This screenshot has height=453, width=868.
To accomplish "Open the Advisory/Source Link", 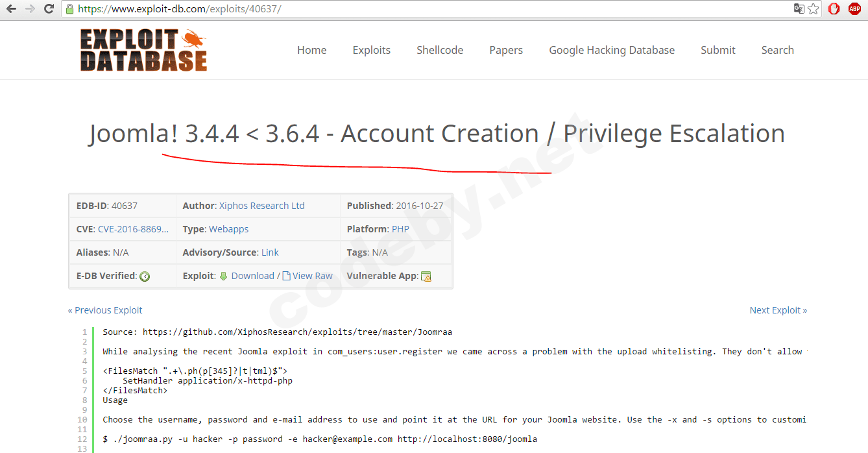I will point(270,252).
